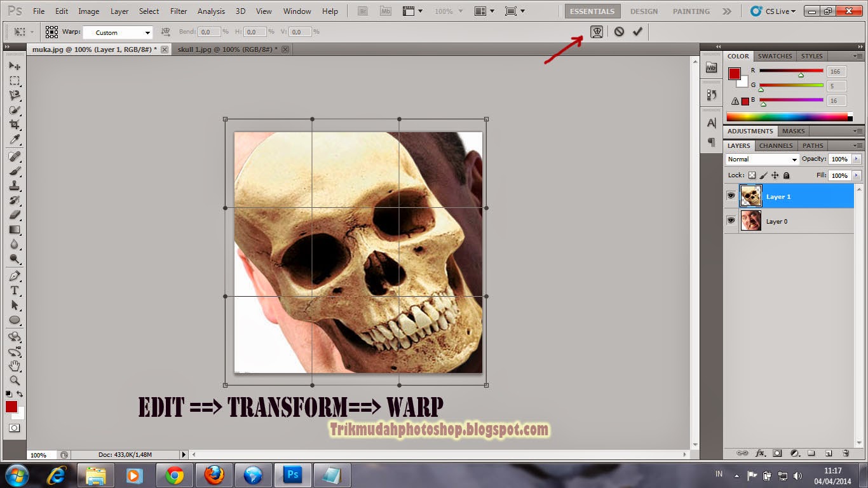
Task: Click the R channel slider
Action: pos(791,71)
